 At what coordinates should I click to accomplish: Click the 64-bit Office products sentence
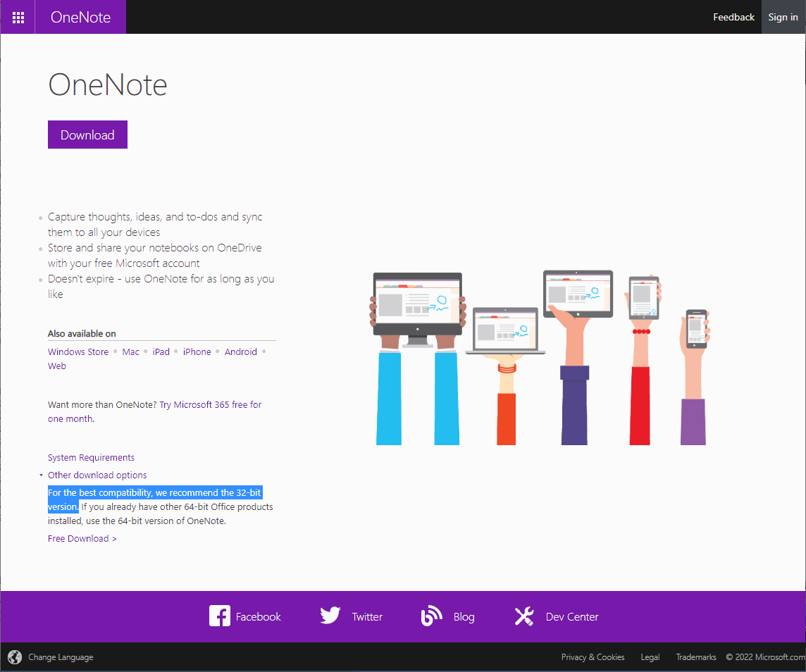click(x=162, y=514)
